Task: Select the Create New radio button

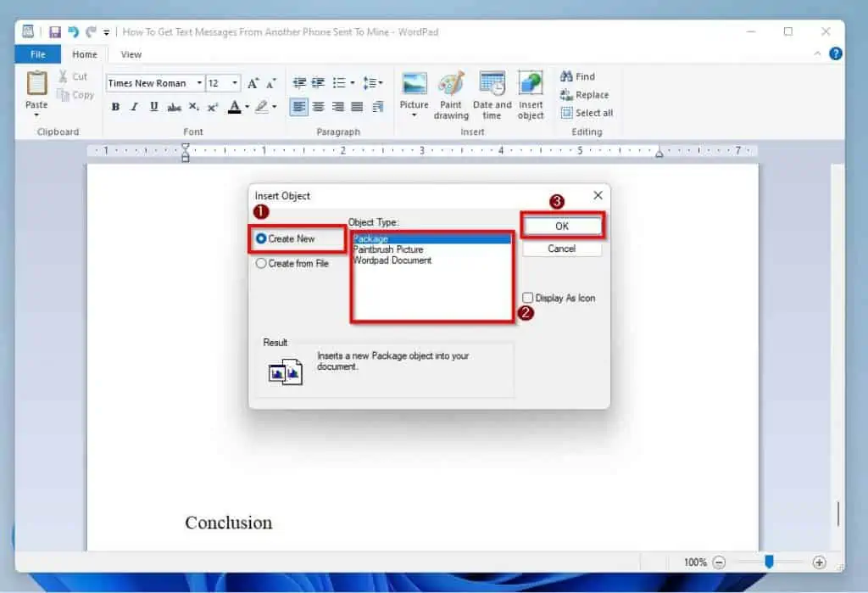Action: 261,239
